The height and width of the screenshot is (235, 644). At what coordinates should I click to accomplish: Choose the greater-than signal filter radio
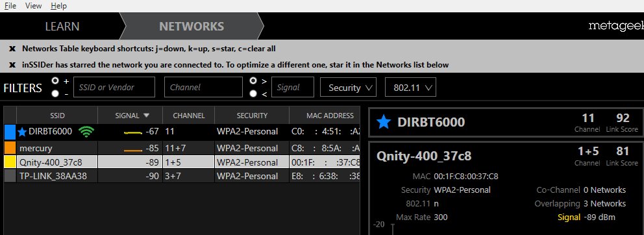(253, 80)
